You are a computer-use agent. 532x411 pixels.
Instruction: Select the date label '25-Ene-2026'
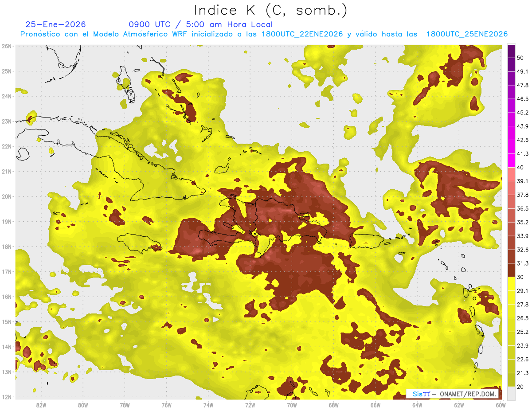click(x=56, y=24)
